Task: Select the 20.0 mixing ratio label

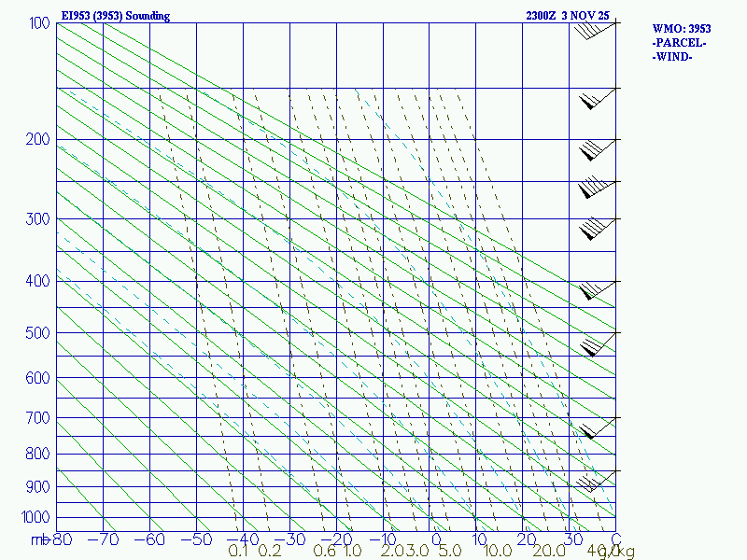Action: point(549,551)
